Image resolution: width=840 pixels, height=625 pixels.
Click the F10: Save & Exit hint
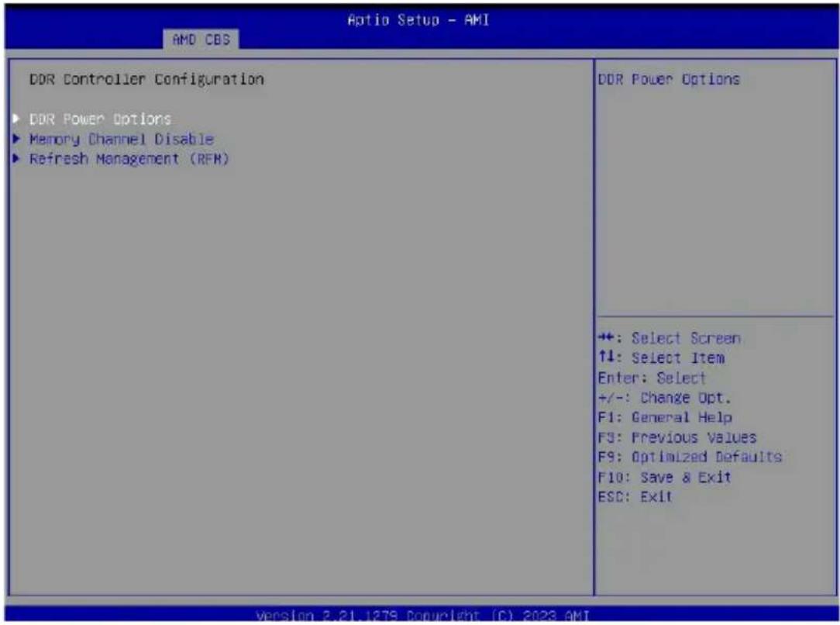664,477
